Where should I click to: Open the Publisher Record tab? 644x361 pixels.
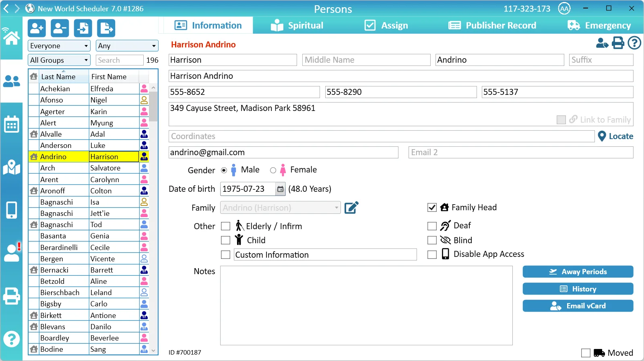pyautogui.click(x=492, y=25)
